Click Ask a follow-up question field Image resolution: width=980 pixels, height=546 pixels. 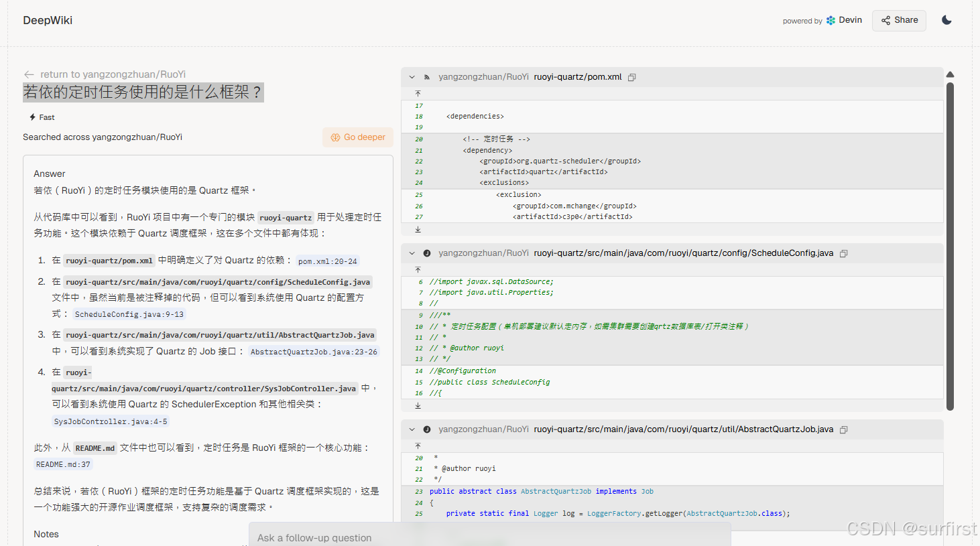click(490, 537)
